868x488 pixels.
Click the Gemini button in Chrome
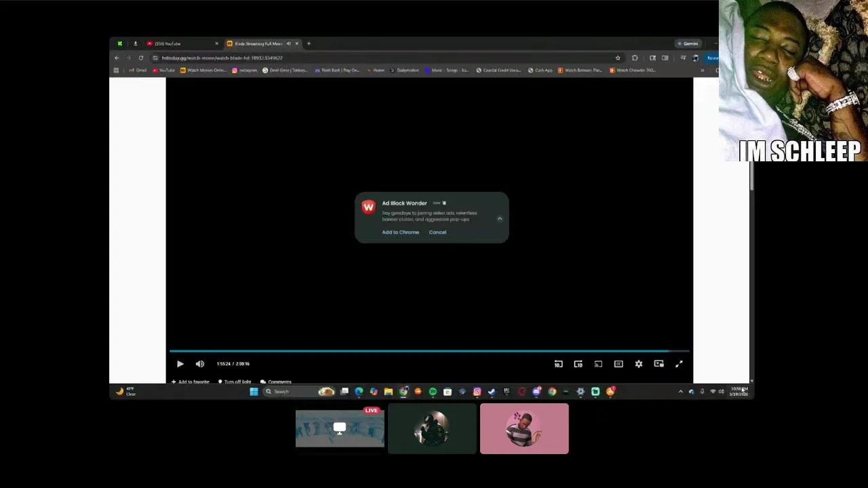[x=688, y=43]
